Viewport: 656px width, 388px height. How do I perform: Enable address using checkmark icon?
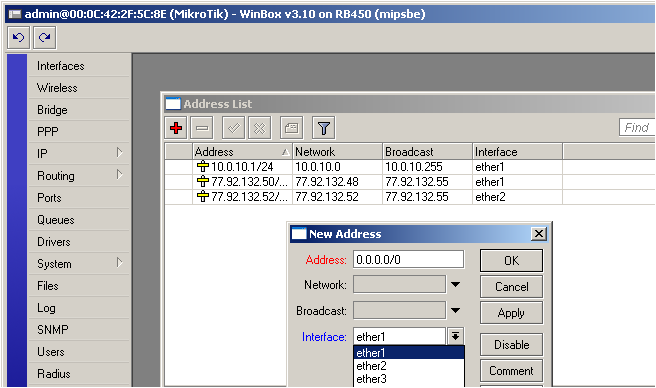coord(233,128)
